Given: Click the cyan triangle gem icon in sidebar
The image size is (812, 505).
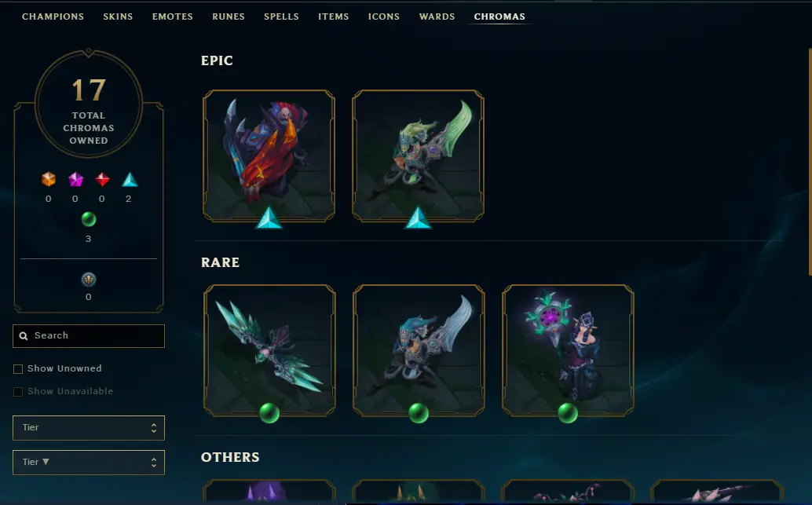Looking at the screenshot, I should tap(130, 179).
